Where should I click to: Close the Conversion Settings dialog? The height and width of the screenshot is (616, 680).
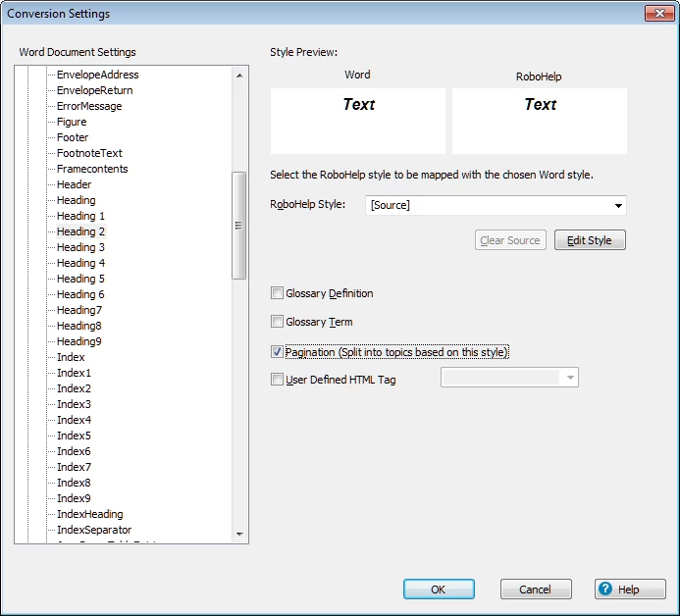tap(659, 14)
